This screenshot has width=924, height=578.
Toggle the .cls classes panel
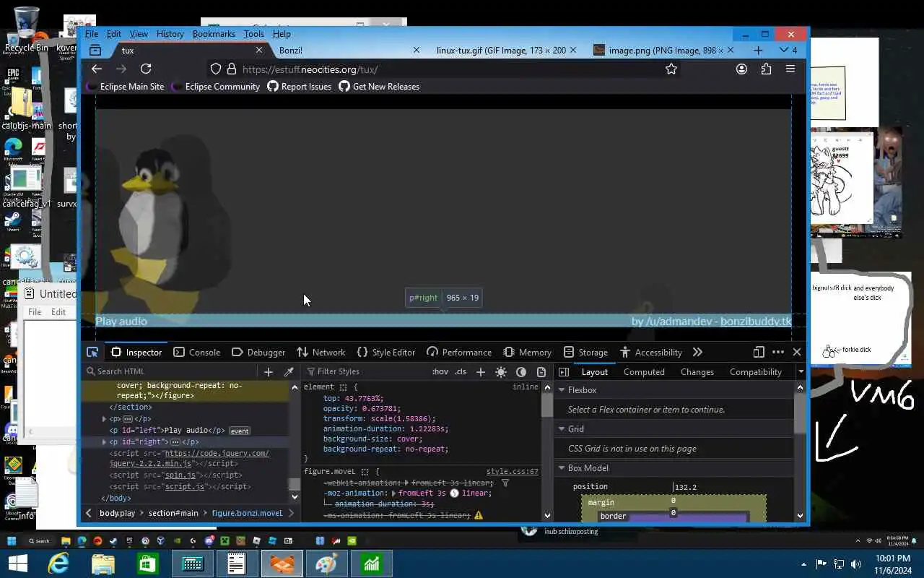(461, 371)
